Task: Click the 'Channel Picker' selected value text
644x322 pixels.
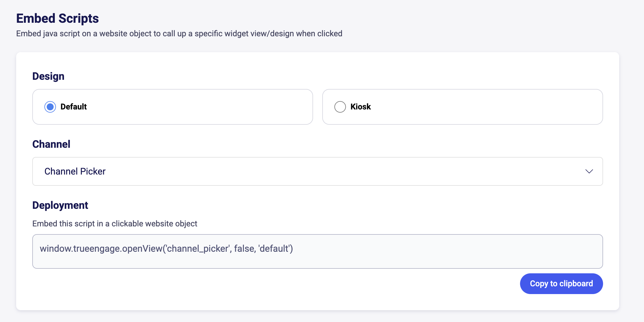Action: [x=75, y=171]
